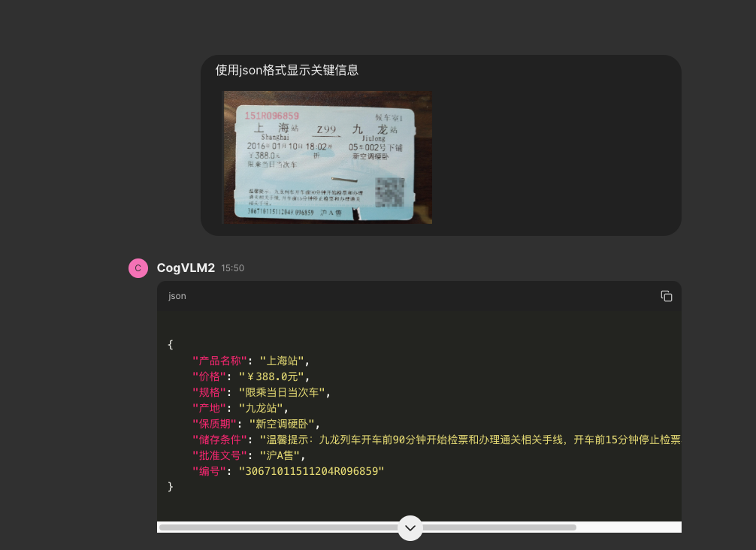Click the CogVLM2 model name

point(186,268)
